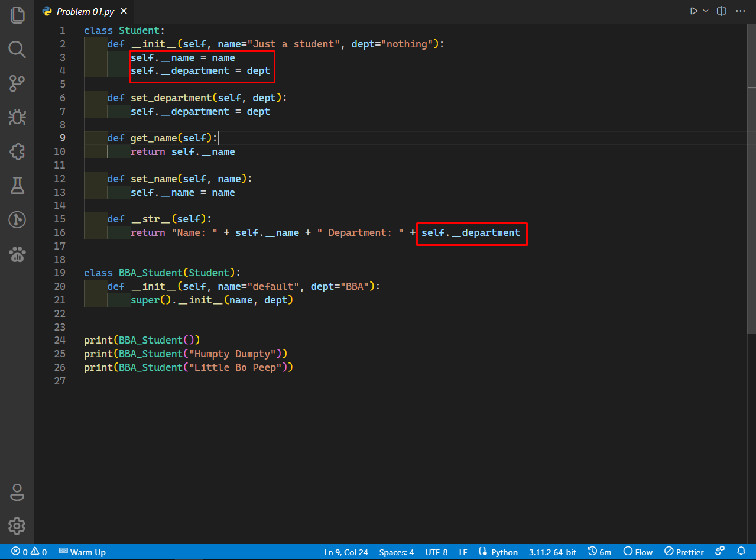Toggle Flow mode in the status bar
The height and width of the screenshot is (560, 756).
click(x=638, y=552)
